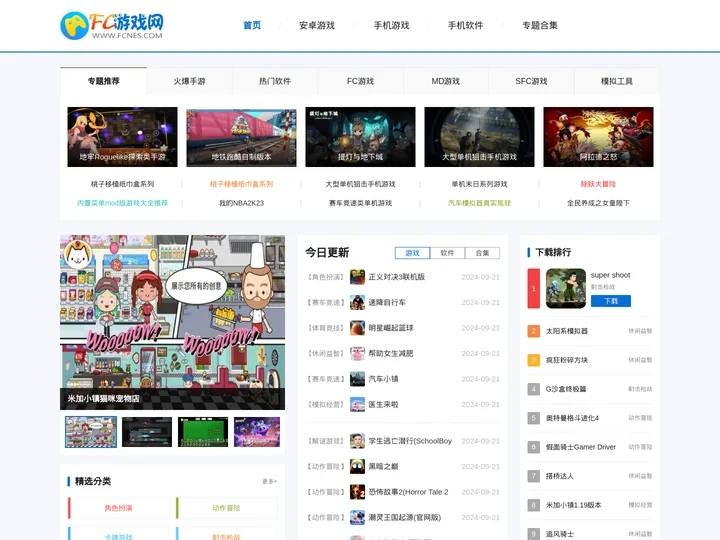Select the purple slideshow thumbnail
The height and width of the screenshot is (540, 720).
point(257,432)
